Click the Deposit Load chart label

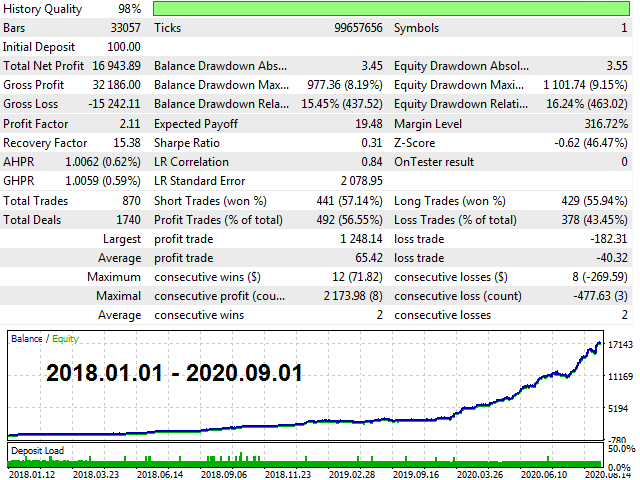click(x=36, y=451)
